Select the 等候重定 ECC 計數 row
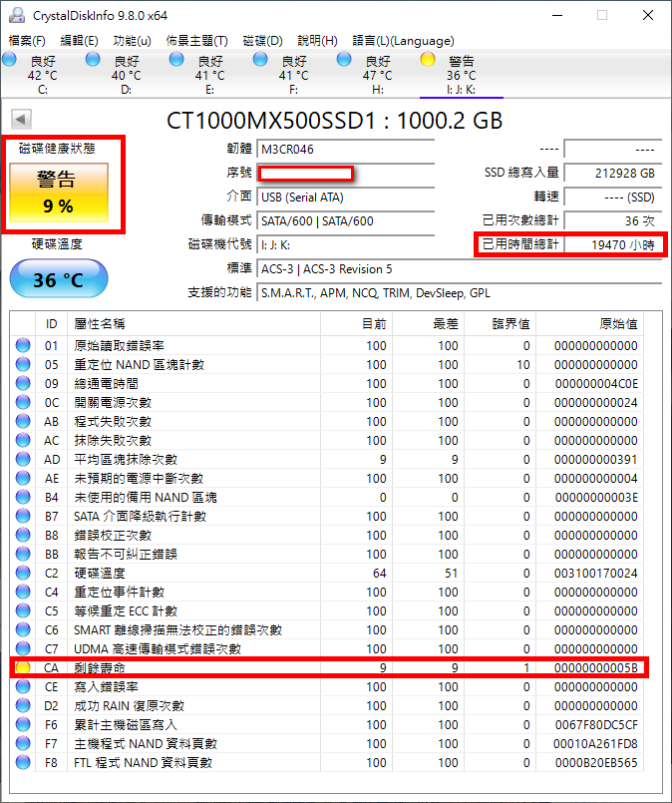 click(x=327, y=610)
